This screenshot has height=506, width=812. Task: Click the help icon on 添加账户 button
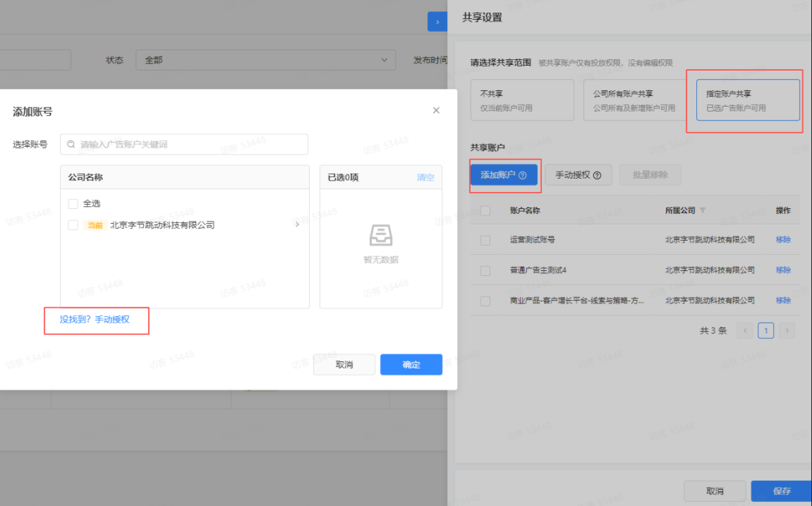(x=523, y=175)
